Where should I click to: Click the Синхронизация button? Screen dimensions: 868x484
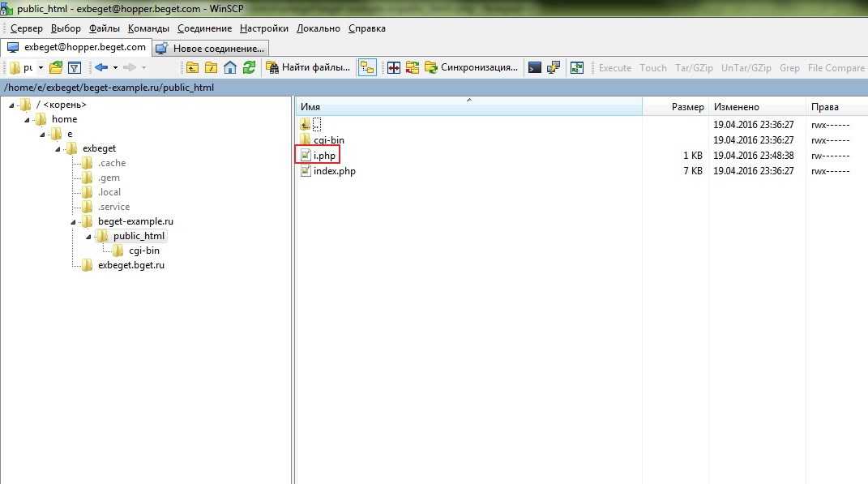pos(472,68)
